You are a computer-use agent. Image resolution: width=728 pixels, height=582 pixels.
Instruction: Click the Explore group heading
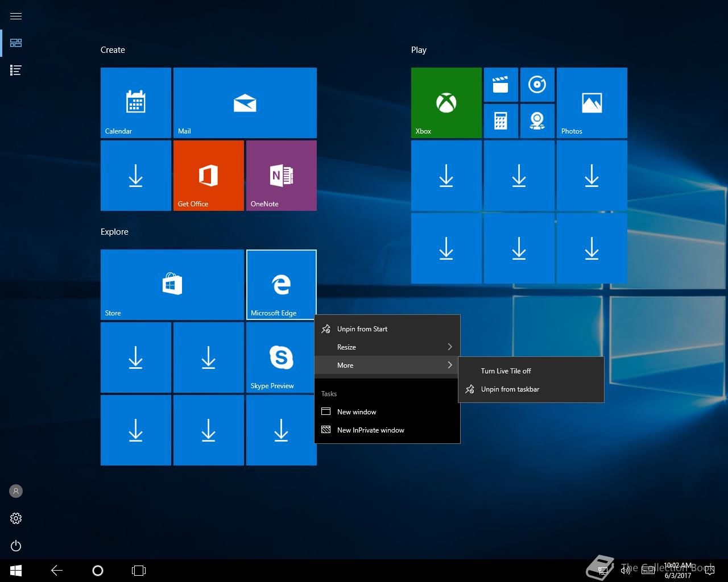pyautogui.click(x=114, y=232)
